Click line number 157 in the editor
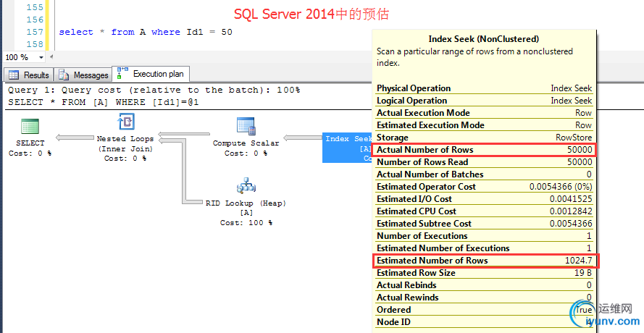Image resolution: width=644 pixels, height=333 pixels. 35,32
